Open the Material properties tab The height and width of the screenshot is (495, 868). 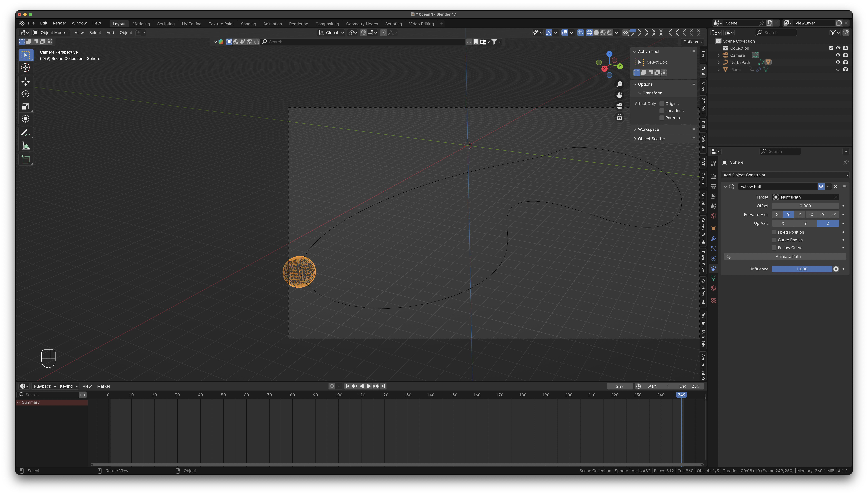(x=713, y=288)
